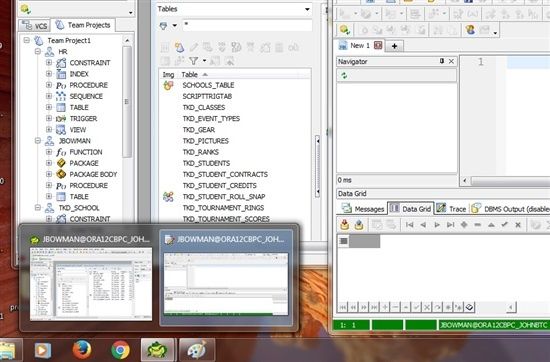Select the second JBOWMAN window preview thumbnail
Viewport: 550px width, 362px height.
(226, 278)
